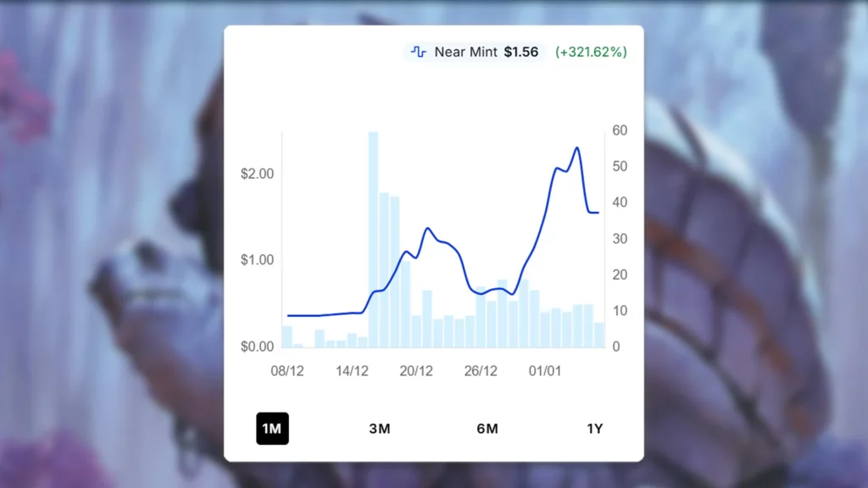Click the step-line icon beside Near Mint

[x=419, y=52]
